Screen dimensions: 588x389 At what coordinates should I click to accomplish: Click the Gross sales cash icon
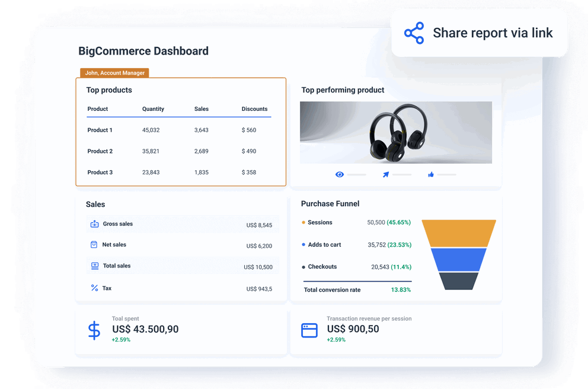tap(95, 224)
